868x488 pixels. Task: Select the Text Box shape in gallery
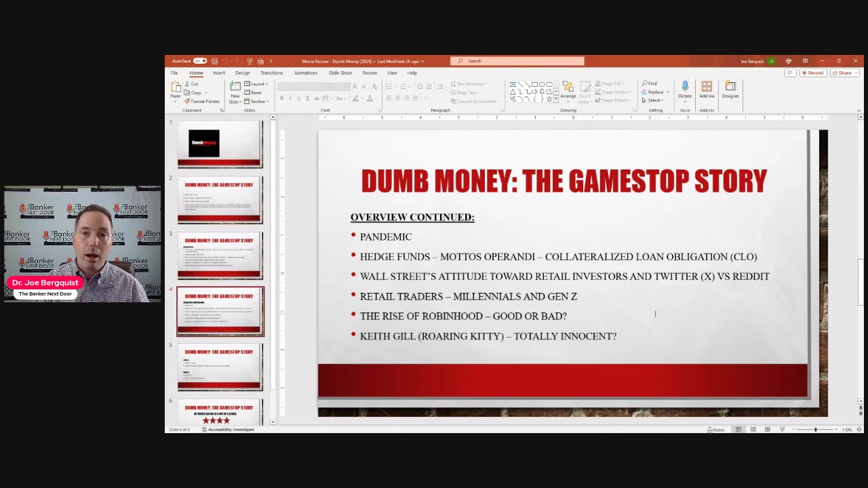[x=513, y=84]
